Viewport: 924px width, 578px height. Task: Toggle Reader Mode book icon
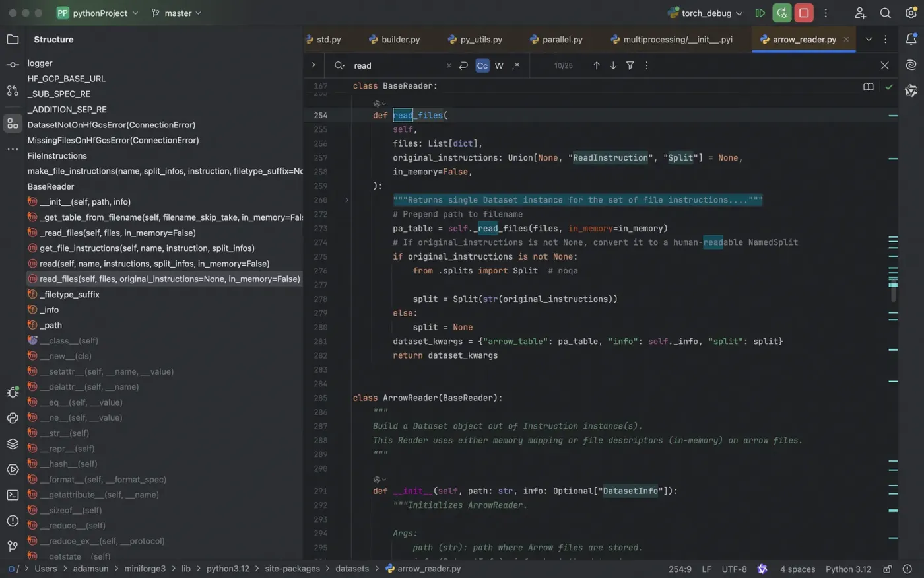[869, 87]
